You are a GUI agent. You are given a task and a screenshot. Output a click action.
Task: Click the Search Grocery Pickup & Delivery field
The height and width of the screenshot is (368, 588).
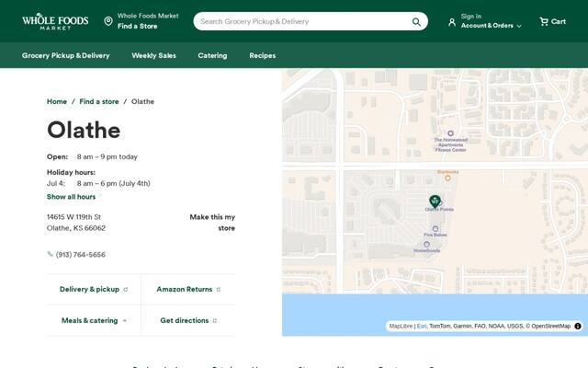point(311,21)
